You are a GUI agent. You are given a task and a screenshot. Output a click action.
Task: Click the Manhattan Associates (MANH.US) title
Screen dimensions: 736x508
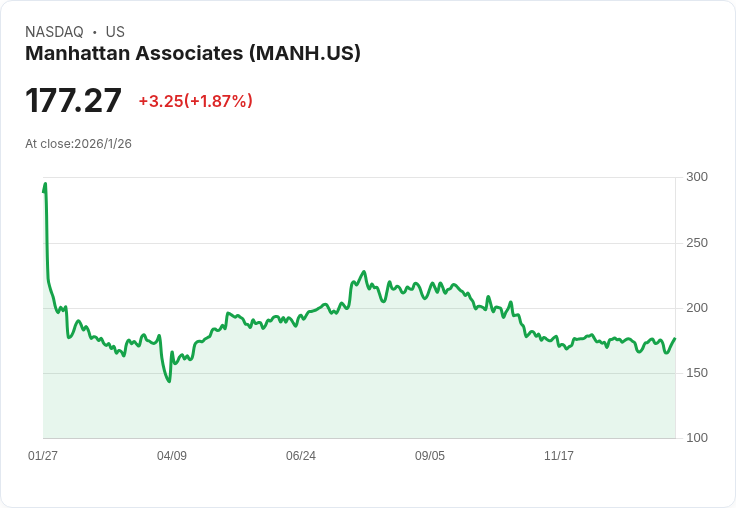coord(193,53)
